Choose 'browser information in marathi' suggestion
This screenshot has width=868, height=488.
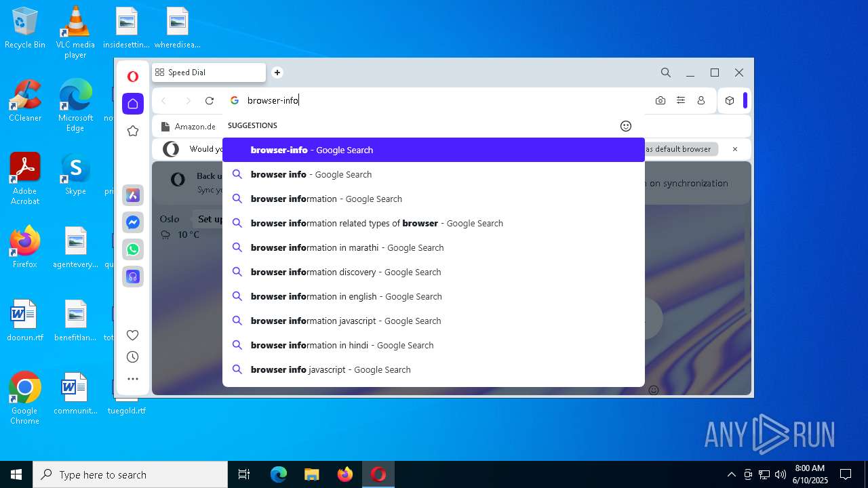point(433,247)
